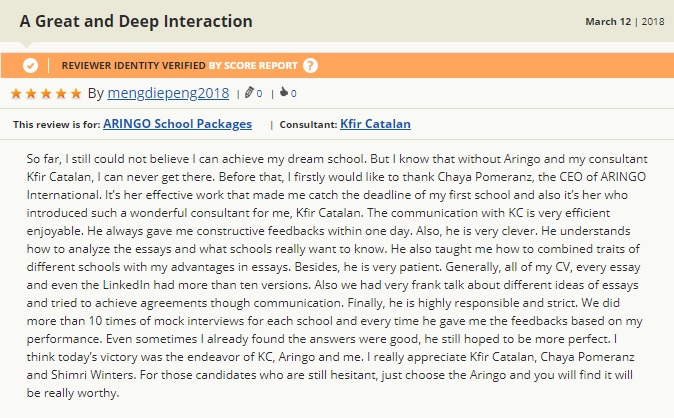Select the fourth orange rating star
Screen dimensions: 674x418
[x=61, y=93]
